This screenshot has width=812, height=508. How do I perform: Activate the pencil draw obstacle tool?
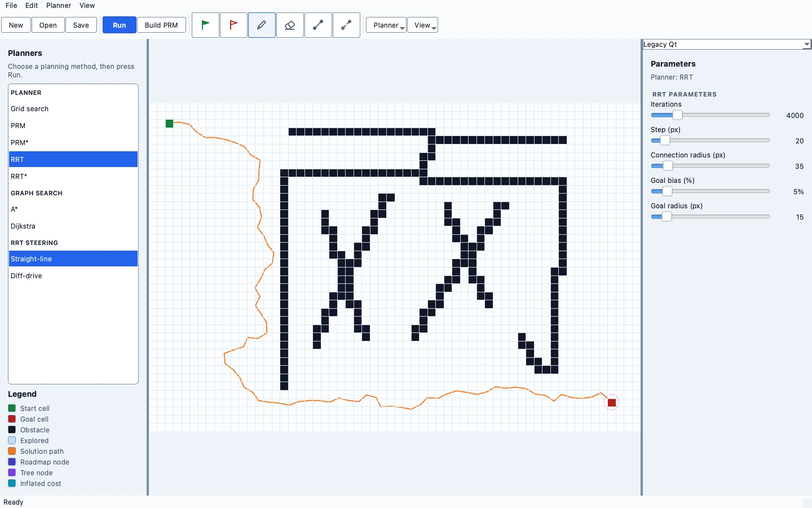(x=262, y=25)
